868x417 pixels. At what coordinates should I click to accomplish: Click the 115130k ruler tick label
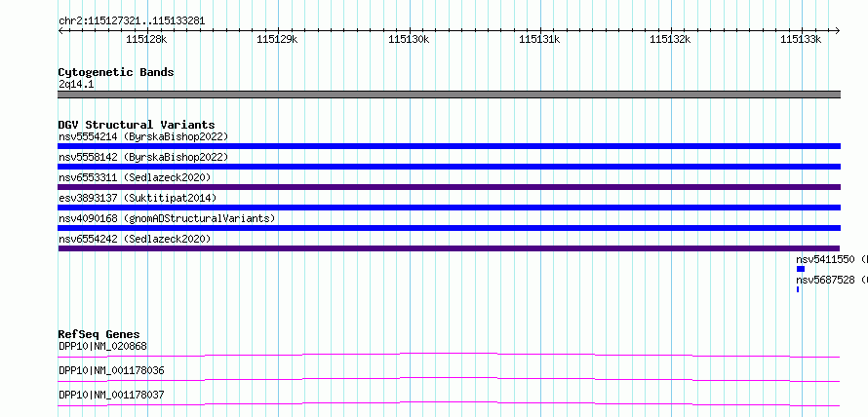point(409,39)
